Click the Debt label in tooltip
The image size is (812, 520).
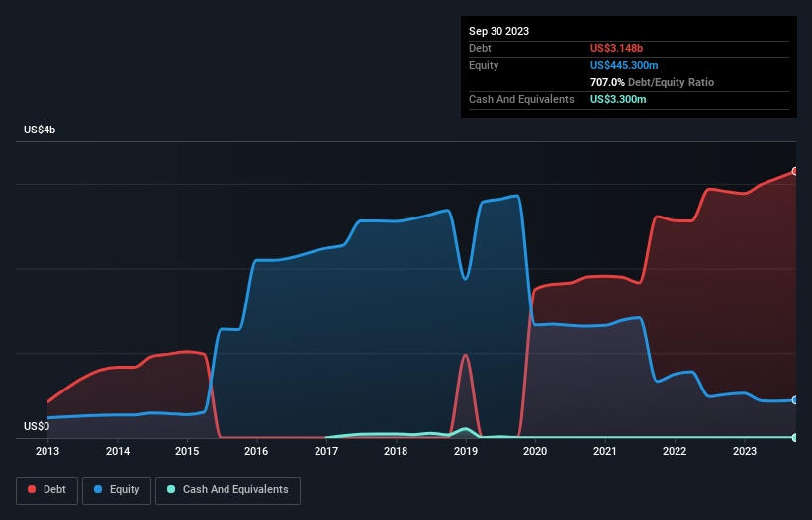(x=480, y=48)
